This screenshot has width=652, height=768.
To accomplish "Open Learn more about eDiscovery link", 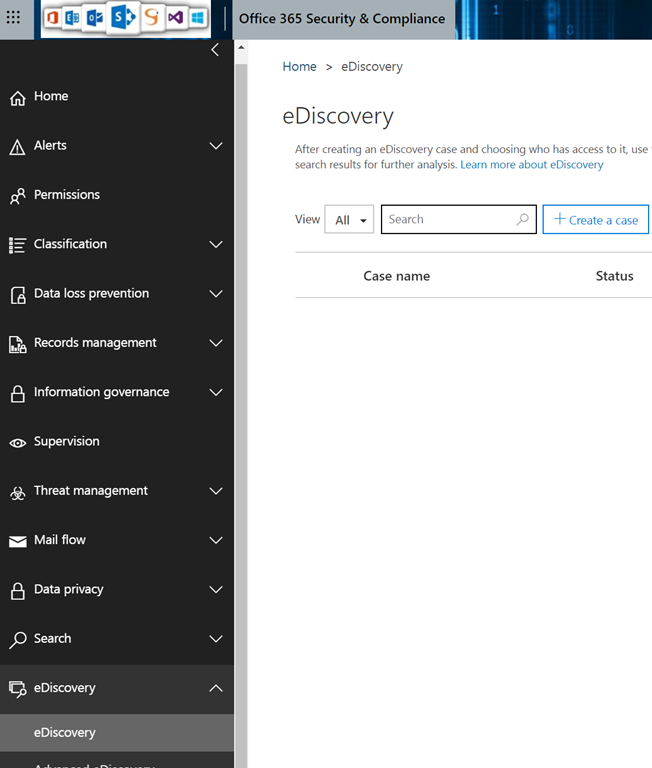I will point(531,164).
